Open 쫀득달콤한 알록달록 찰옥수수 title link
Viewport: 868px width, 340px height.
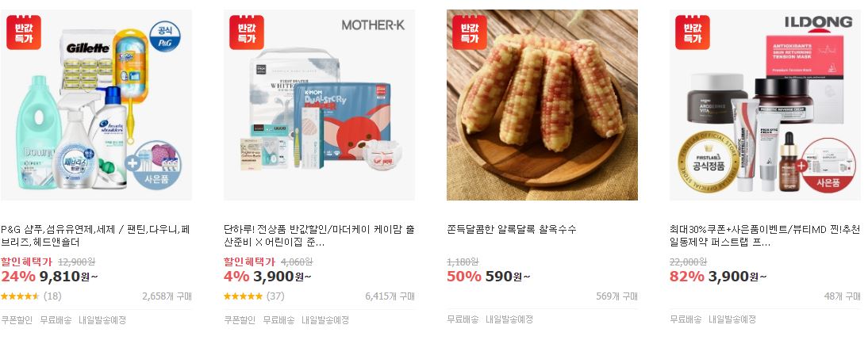coord(512,229)
